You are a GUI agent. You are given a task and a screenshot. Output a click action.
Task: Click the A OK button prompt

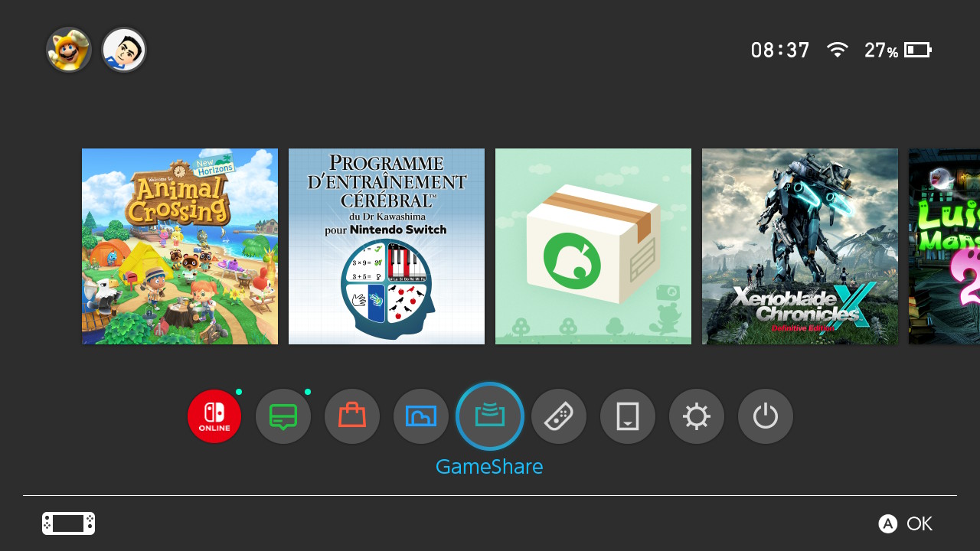point(906,523)
